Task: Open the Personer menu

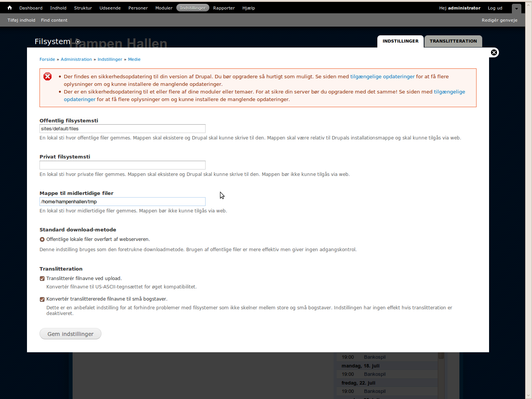Action: coord(138,8)
